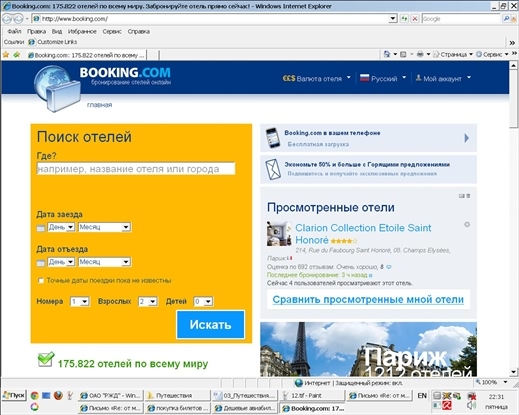Open the Русский language dropdown
This screenshot has height=415, width=519.
point(383,79)
